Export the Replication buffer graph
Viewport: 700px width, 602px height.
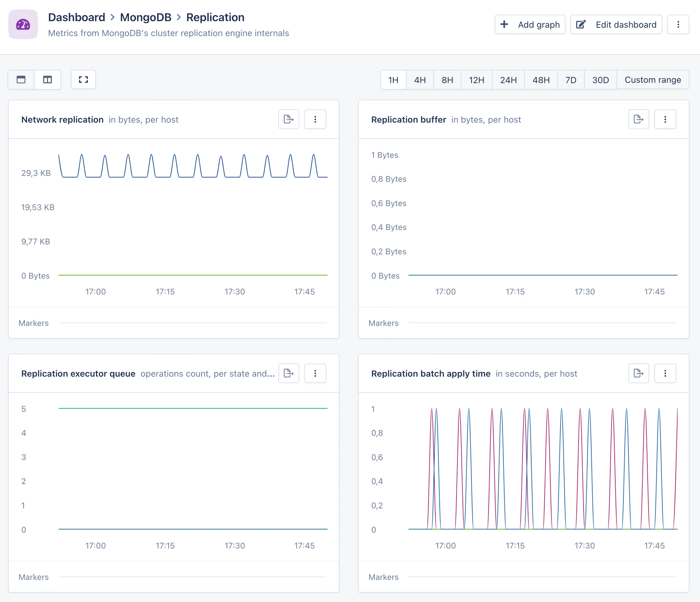pyautogui.click(x=639, y=119)
